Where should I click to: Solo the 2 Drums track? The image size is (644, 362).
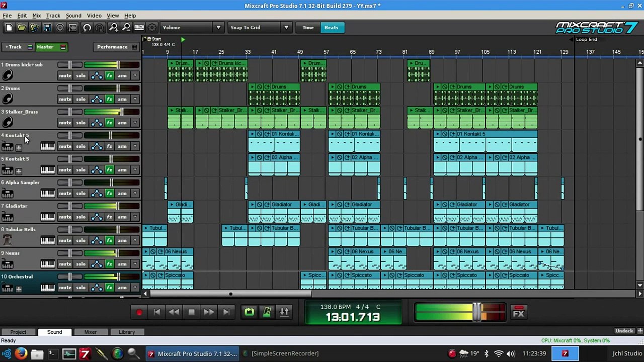pyautogui.click(x=80, y=99)
